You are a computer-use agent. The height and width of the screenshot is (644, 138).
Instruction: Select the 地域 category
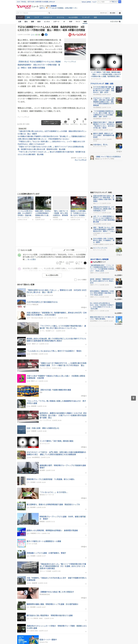coord(85,21)
